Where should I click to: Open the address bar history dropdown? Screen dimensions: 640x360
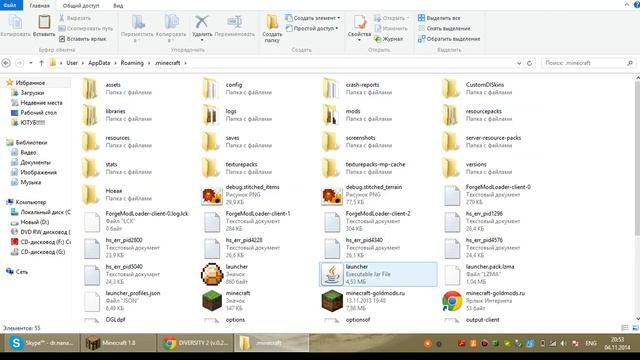tap(519, 63)
